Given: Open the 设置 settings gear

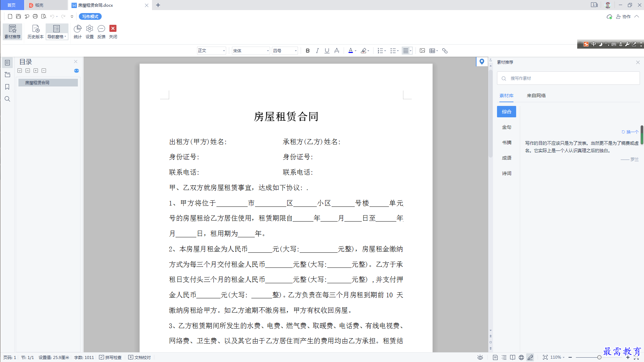Looking at the screenshot, I should (90, 32).
